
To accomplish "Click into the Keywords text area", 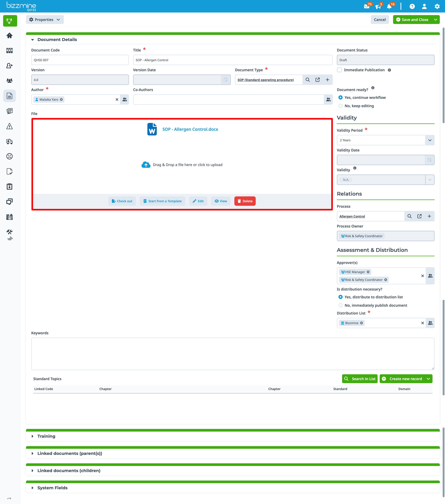I will point(232,354).
